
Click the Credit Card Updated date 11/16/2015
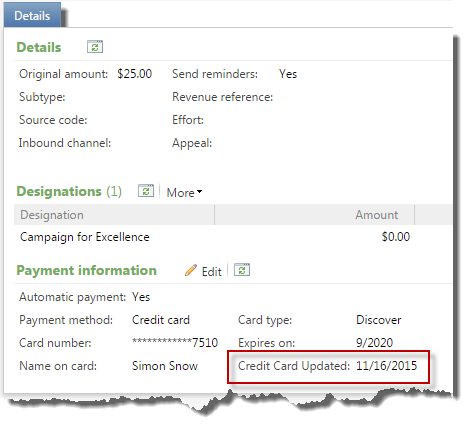[386, 366]
